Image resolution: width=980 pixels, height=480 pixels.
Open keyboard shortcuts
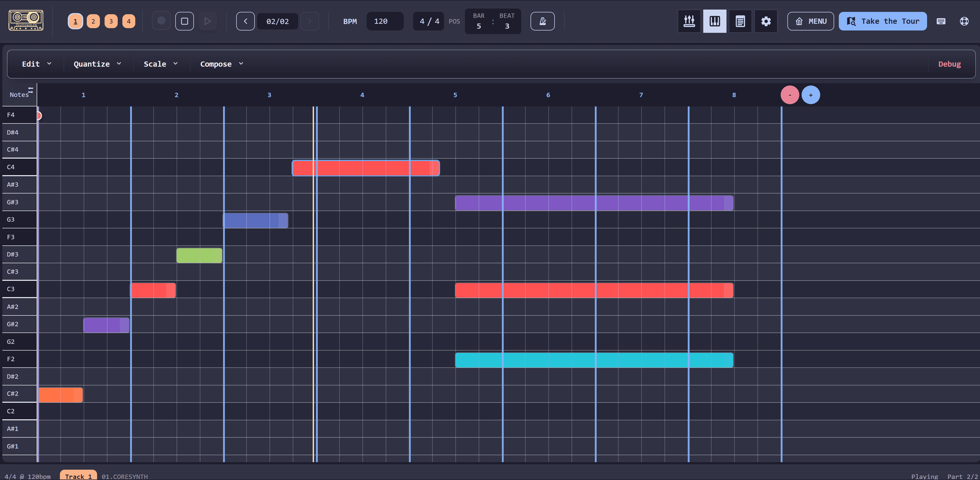coord(941,21)
